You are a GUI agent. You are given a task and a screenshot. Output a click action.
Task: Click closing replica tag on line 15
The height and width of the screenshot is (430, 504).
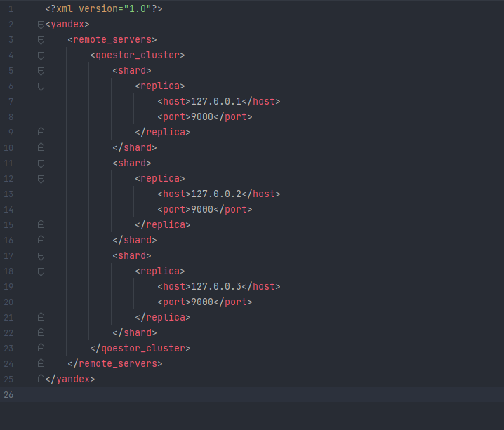pos(163,224)
